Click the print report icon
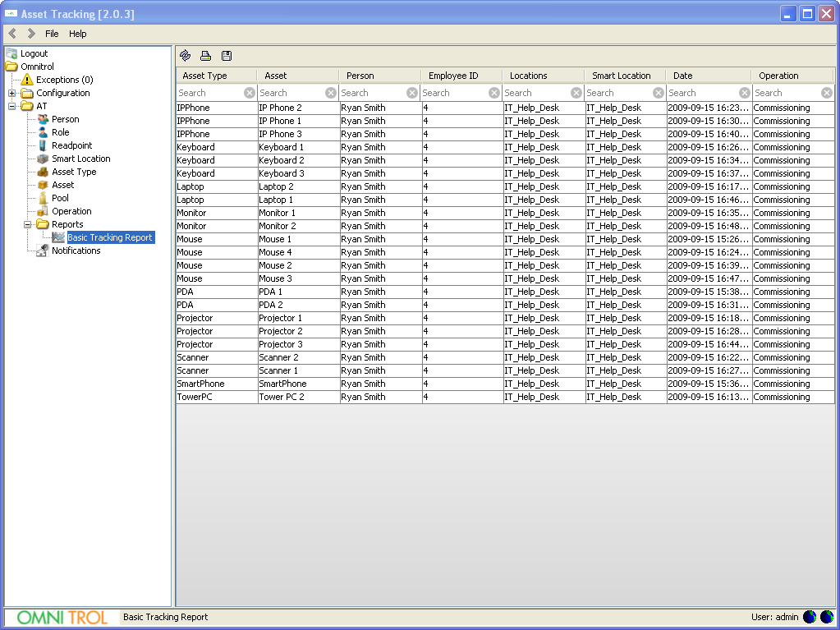 point(205,56)
